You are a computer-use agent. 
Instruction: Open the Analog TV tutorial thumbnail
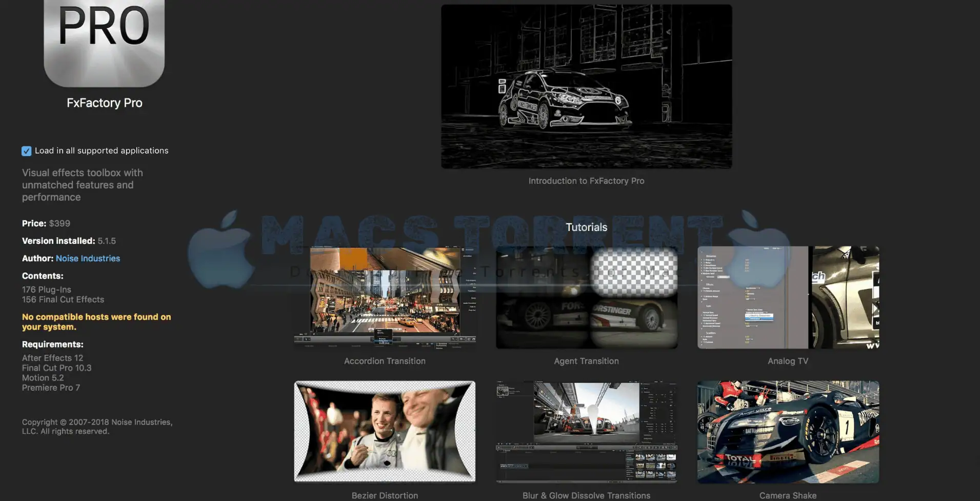[x=788, y=298]
